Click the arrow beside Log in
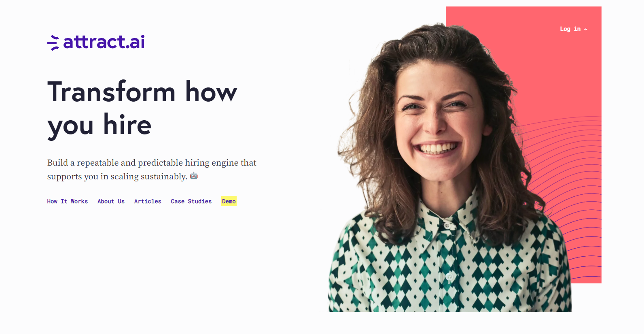 coord(585,29)
